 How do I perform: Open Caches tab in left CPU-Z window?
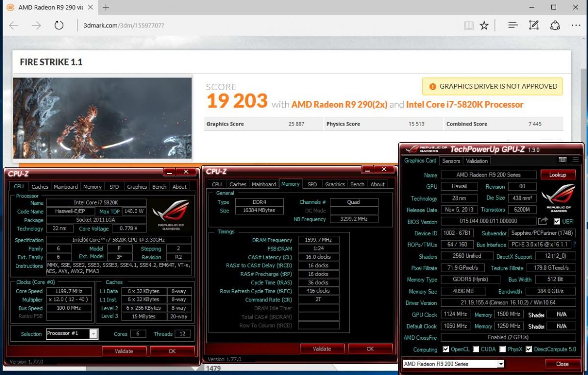click(40, 187)
